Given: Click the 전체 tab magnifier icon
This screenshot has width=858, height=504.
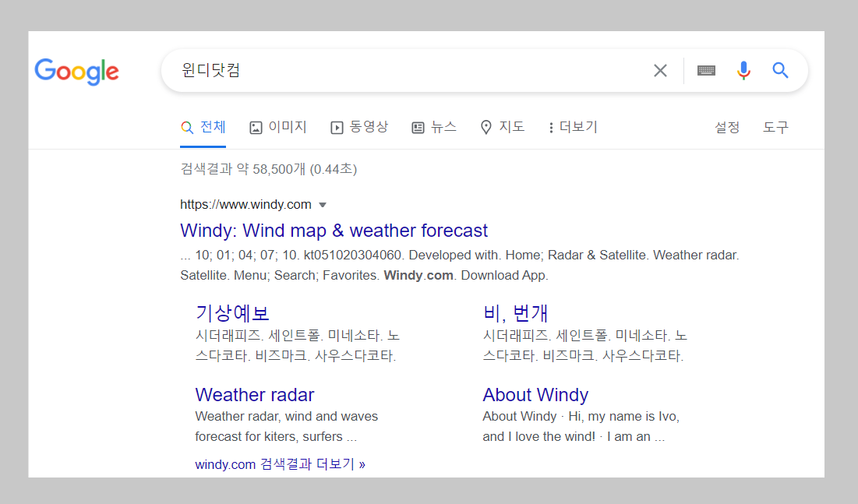Looking at the screenshot, I should pyautogui.click(x=187, y=128).
